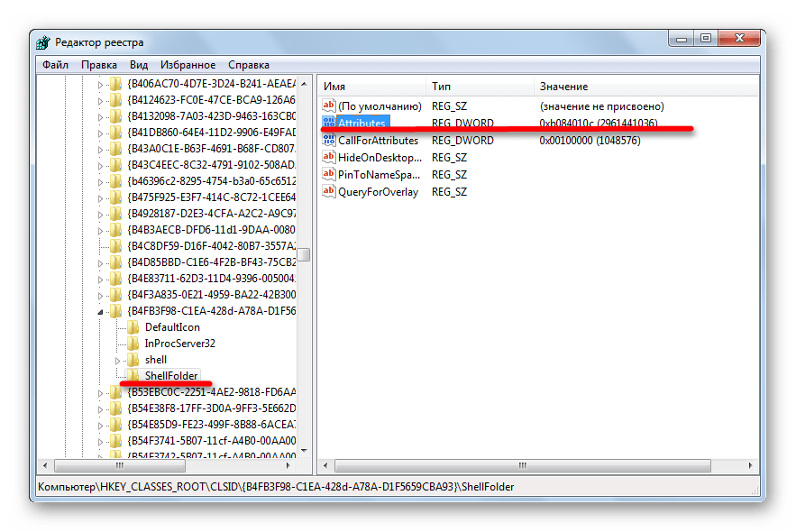Expand the {B406AC70-4D7E-3D24-B241 key

[100, 84]
